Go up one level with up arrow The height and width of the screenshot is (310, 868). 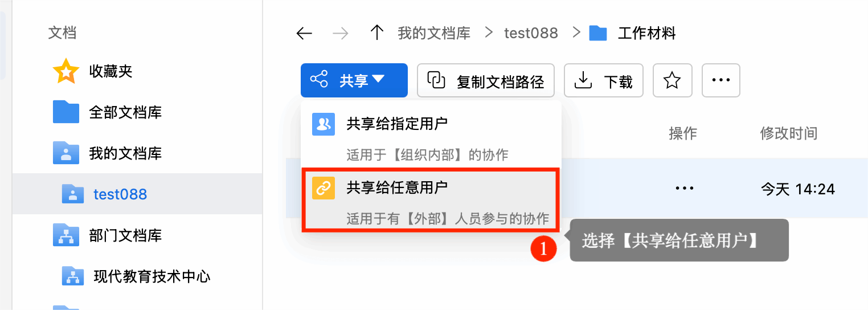click(376, 33)
